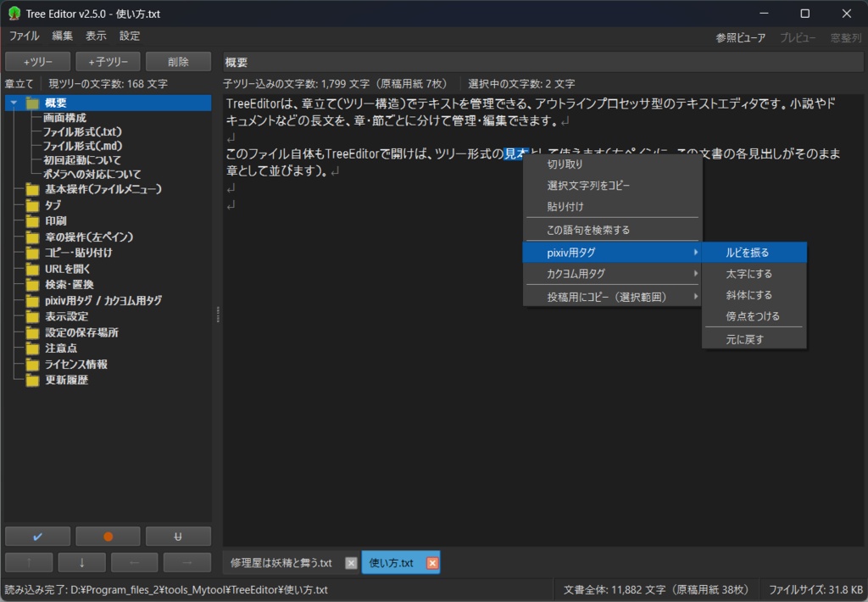The height and width of the screenshot is (602, 868).
Task: Open the ファイル menu
Action: coord(24,36)
